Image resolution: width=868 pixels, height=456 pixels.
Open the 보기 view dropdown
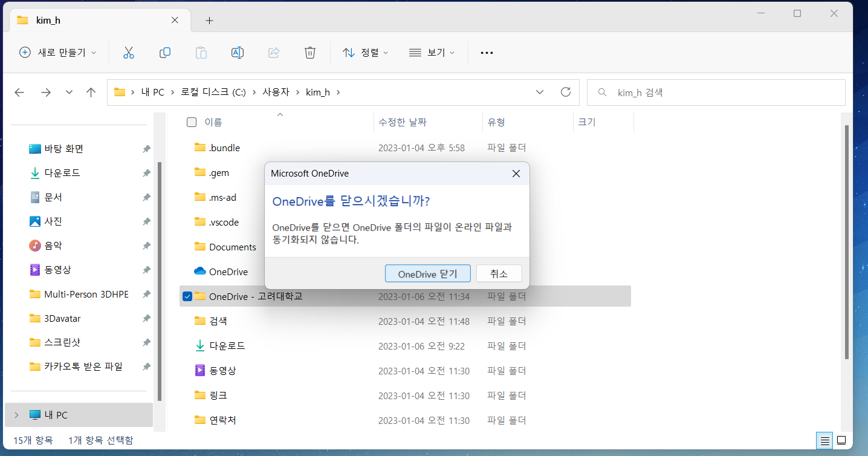click(432, 53)
